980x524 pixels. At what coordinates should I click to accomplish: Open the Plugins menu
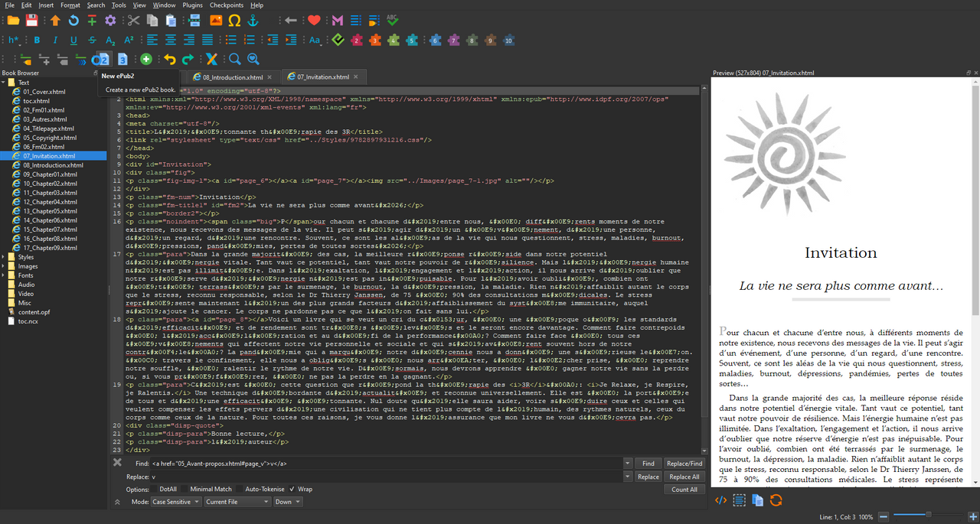coord(192,5)
